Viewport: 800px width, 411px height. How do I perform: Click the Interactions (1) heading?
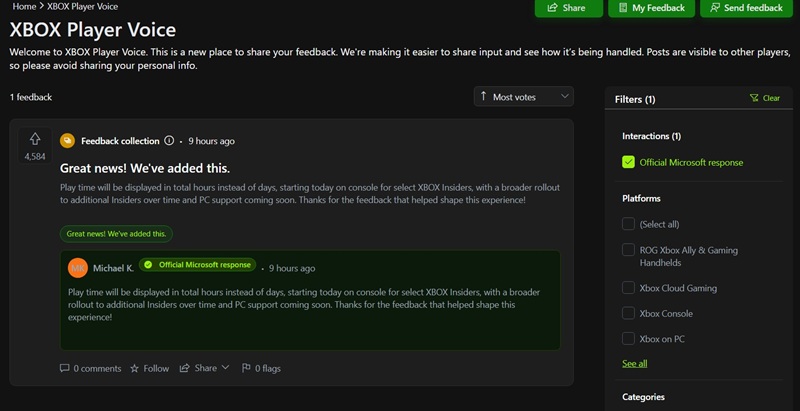652,136
